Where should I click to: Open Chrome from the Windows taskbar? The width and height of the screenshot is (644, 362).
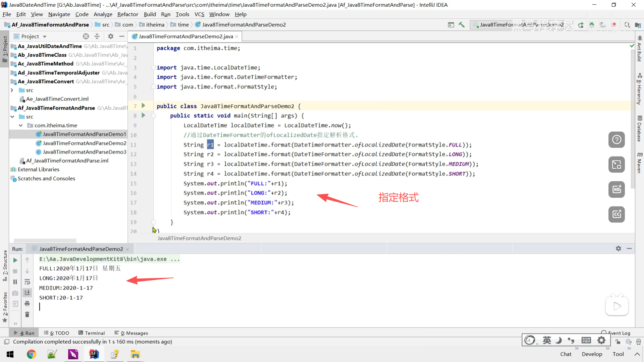(31, 354)
